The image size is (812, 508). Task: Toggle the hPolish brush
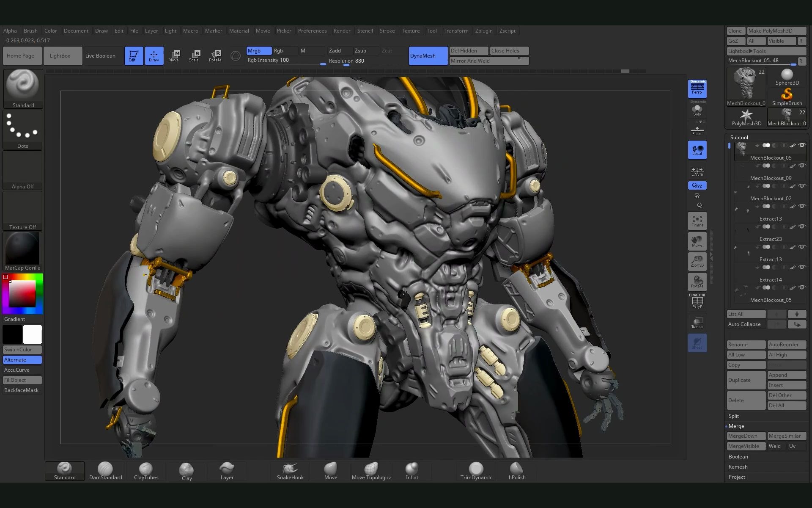[x=516, y=471]
